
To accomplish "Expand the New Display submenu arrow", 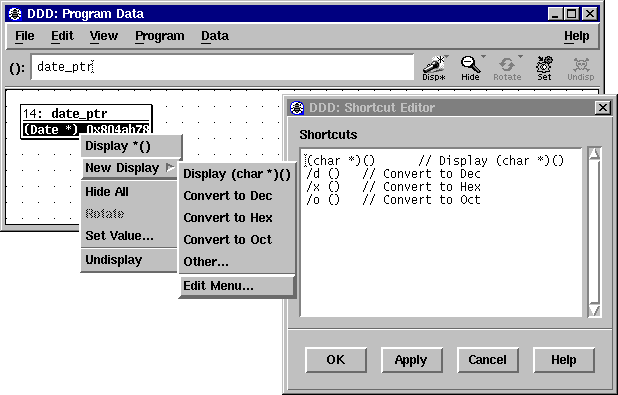I will pos(170,168).
